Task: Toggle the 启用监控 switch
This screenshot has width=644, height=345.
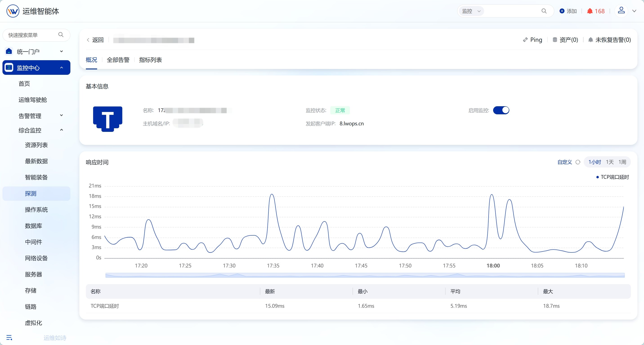Action: point(501,110)
